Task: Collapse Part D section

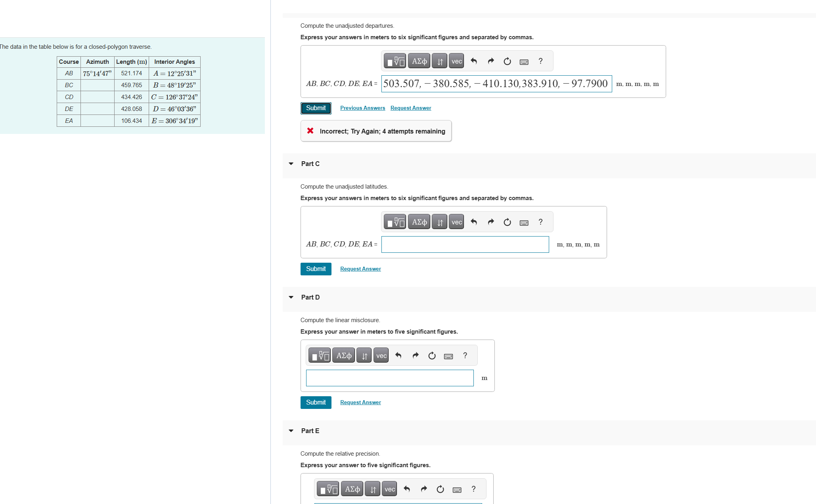Action: [291, 297]
